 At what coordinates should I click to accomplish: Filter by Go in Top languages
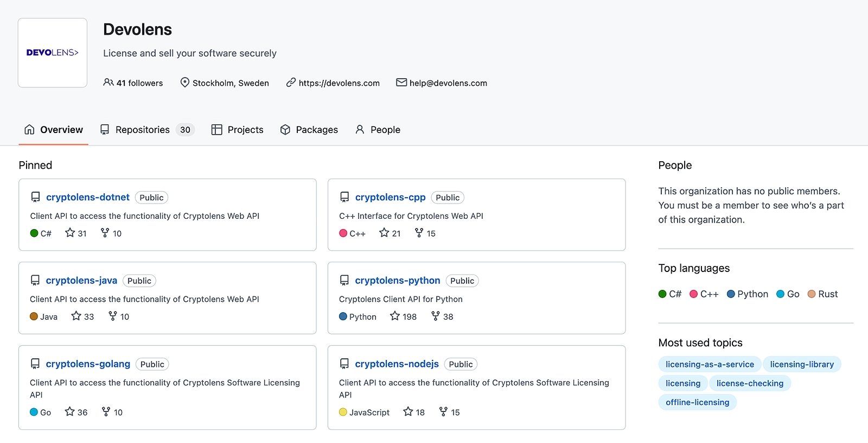tap(788, 294)
